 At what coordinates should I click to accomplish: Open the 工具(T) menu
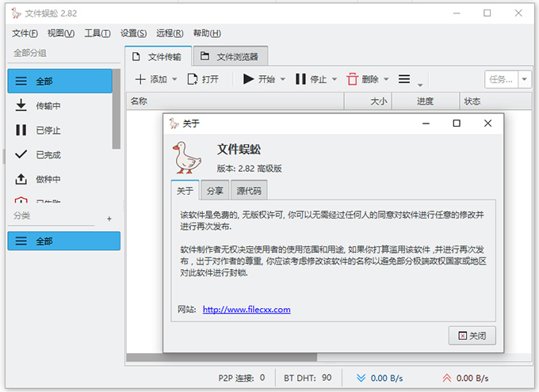[x=97, y=33]
